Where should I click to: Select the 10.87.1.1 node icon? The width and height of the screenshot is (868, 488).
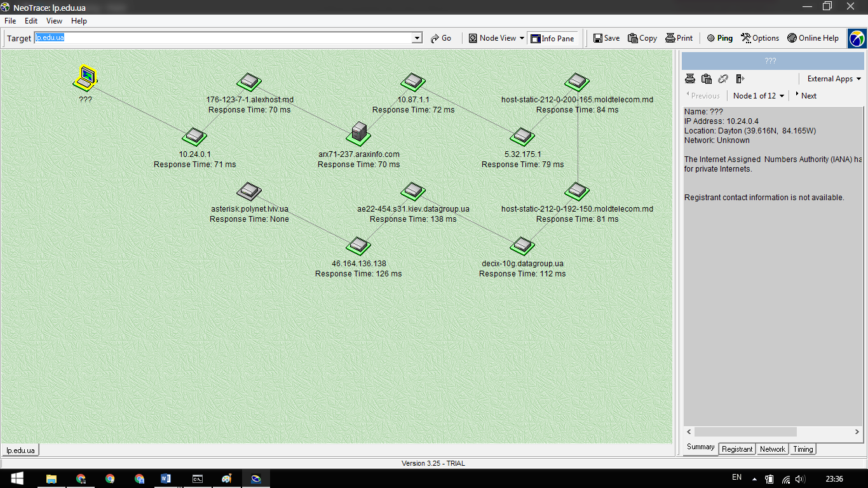point(413,82)
